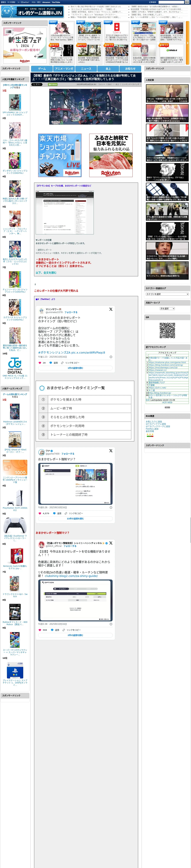
Task: Open the X logo on マリンサワー's tweet
Action: (111, 309)
